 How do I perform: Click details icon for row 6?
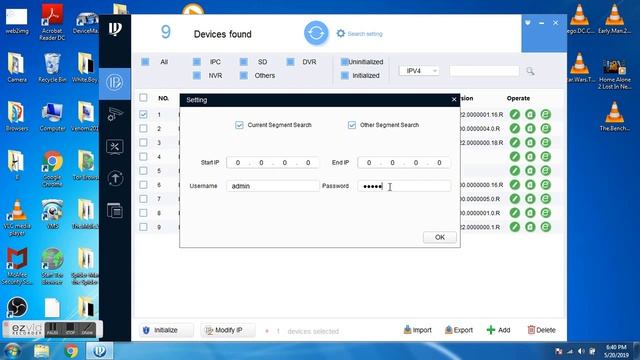pos(530,185)
